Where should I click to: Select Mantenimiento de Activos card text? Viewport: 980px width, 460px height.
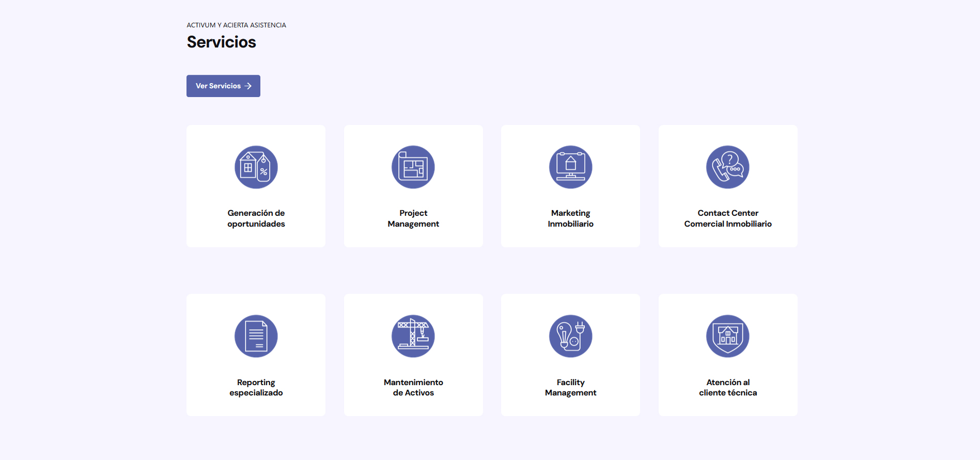tap(413, 387)
